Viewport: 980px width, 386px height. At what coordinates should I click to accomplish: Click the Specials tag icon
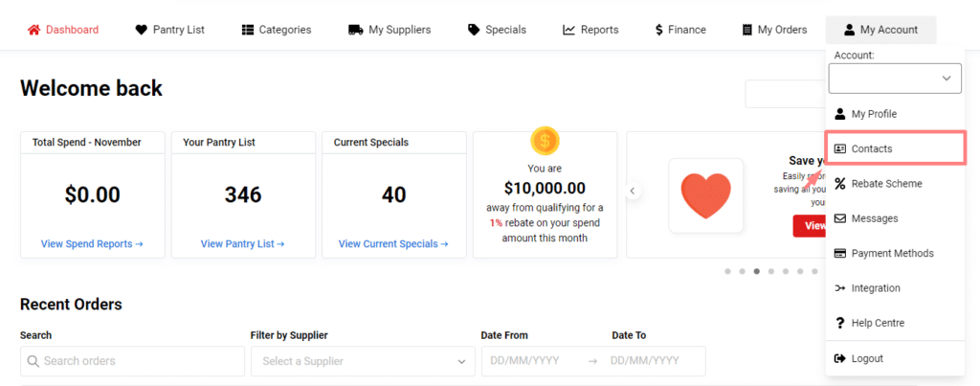tap(474, 30)
